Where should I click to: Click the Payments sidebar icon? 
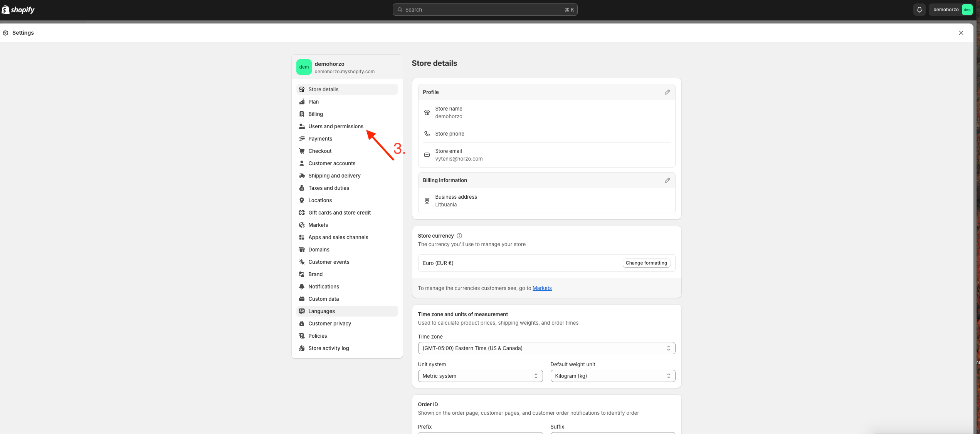(302, 139)
